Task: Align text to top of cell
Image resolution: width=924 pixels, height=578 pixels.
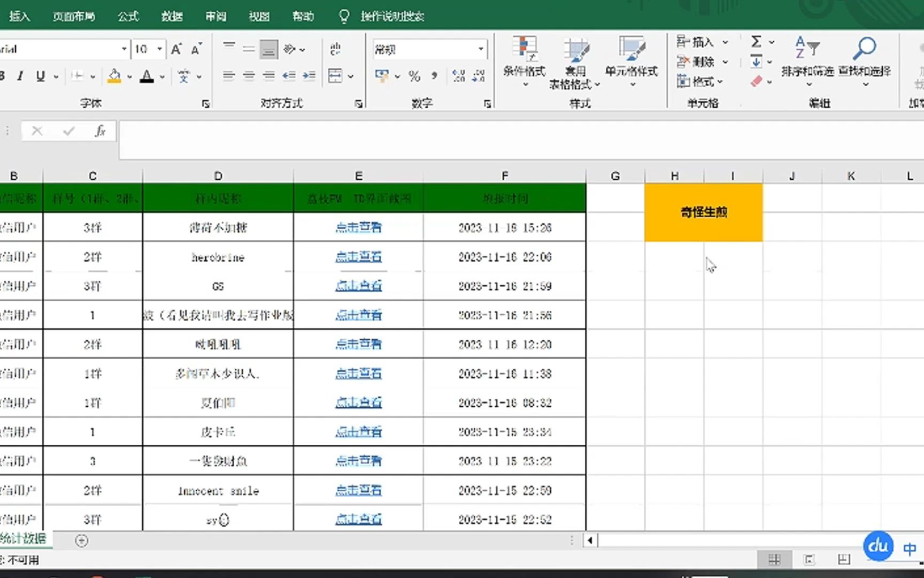Action: (x=229, y=49)
